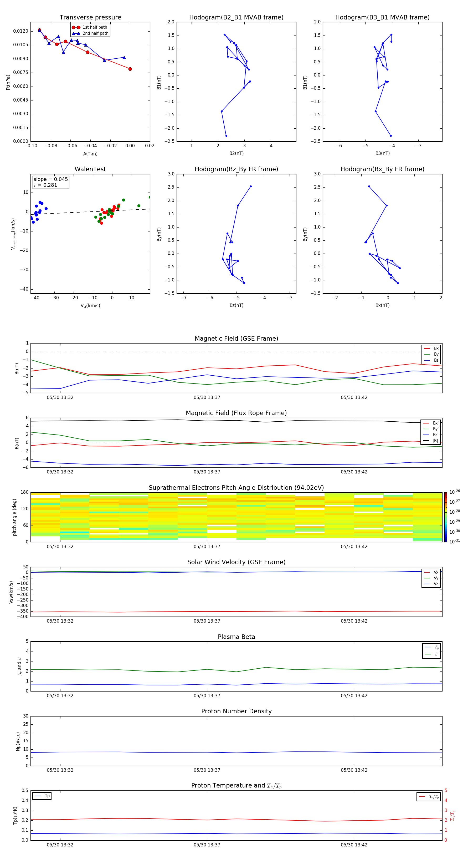Click the Vy legend entry in velocity plot

(x=431, y=578)
